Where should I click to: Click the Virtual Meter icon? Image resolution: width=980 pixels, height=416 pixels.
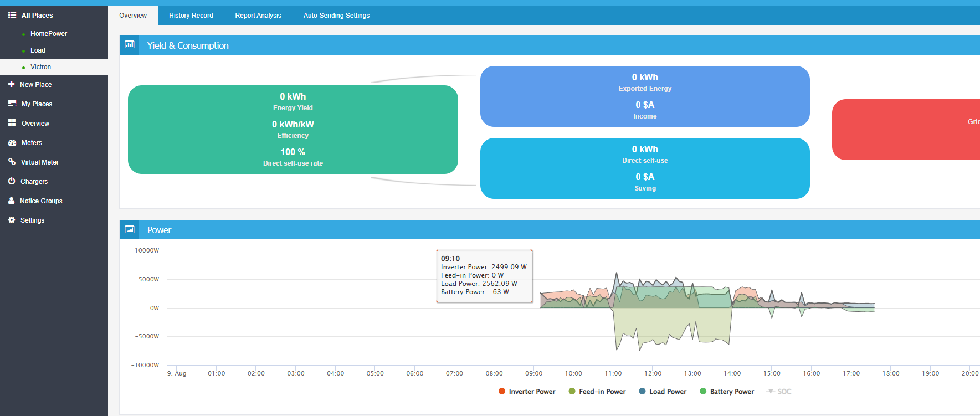(x=12, y=162)
